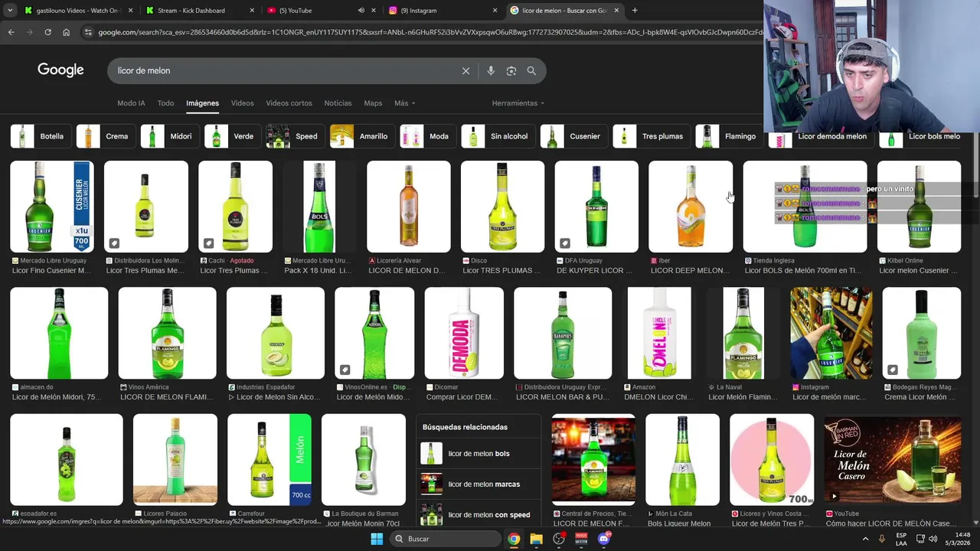Image resolution: width=980 pixels, height=551 pixels.
Task: Close the Kick Dashboard tab
Action: click(253, 11)
